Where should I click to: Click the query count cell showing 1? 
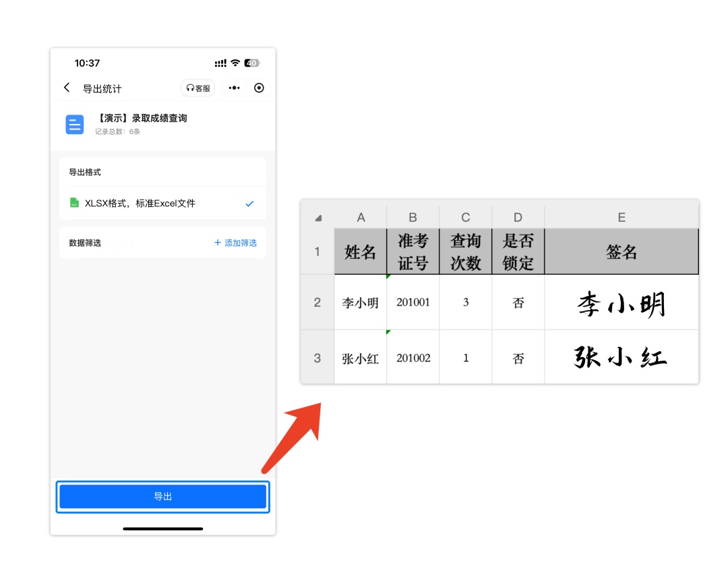pyautogui.click(x=466, y=358)
